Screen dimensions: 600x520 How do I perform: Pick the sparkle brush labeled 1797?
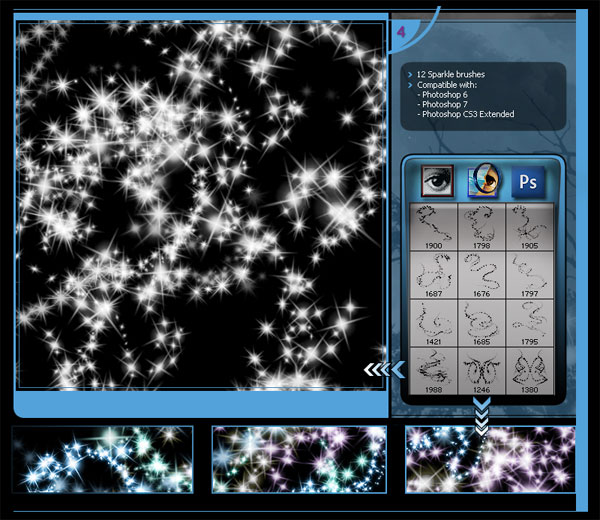[x=530, y=274]
